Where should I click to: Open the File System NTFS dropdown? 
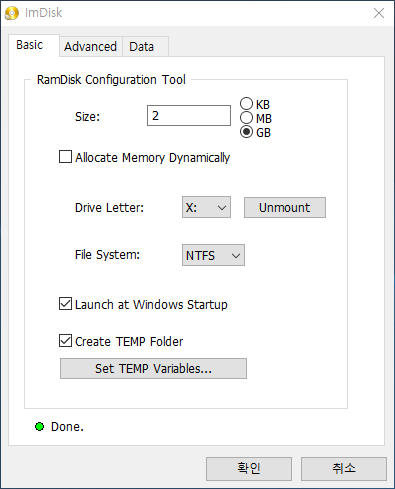[x=213, y=255]
